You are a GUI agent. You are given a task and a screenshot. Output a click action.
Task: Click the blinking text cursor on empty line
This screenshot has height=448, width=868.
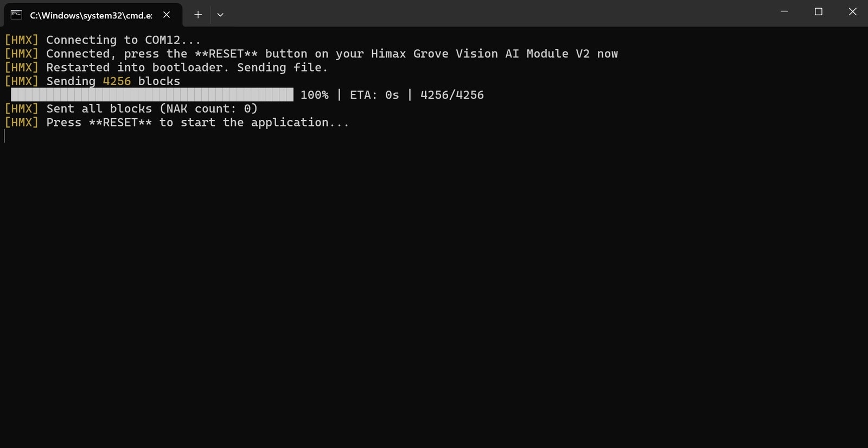click(4, 136)
